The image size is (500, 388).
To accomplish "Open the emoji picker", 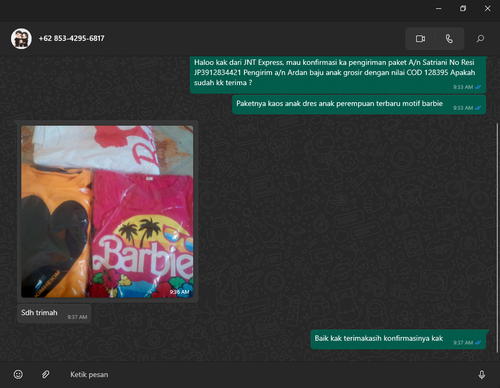I will click(18, 374).
